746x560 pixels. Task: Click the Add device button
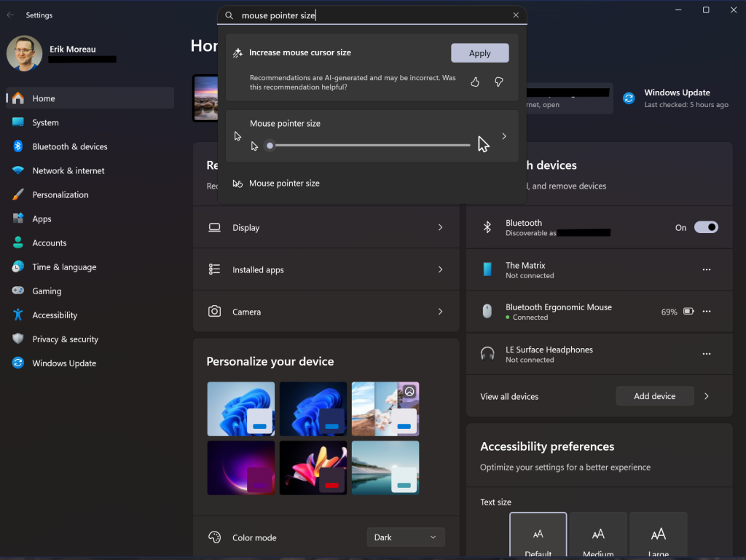tap(654, 396)
